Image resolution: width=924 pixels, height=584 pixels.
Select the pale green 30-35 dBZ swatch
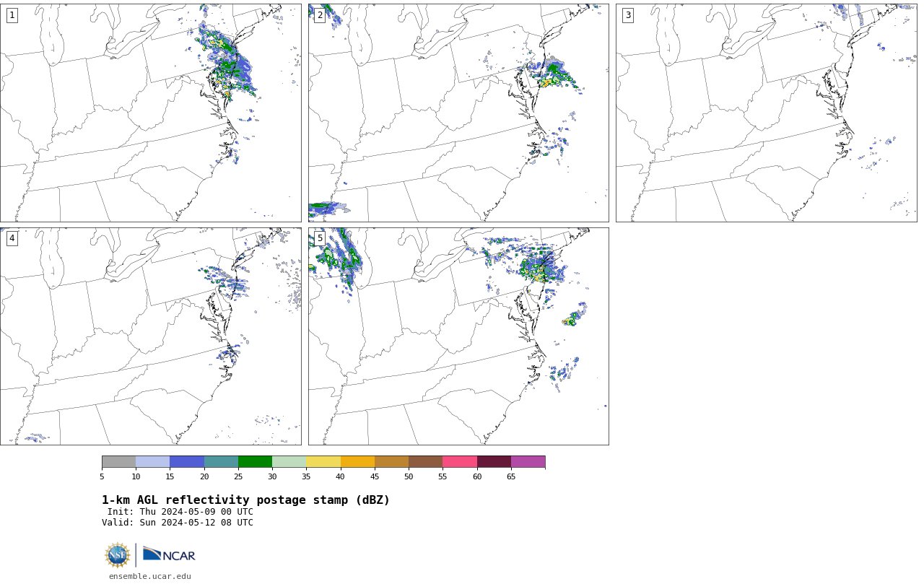tap(289, 462)
